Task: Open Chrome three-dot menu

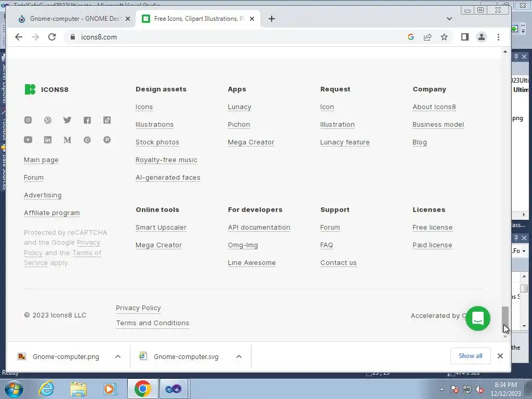Action: 498,37
